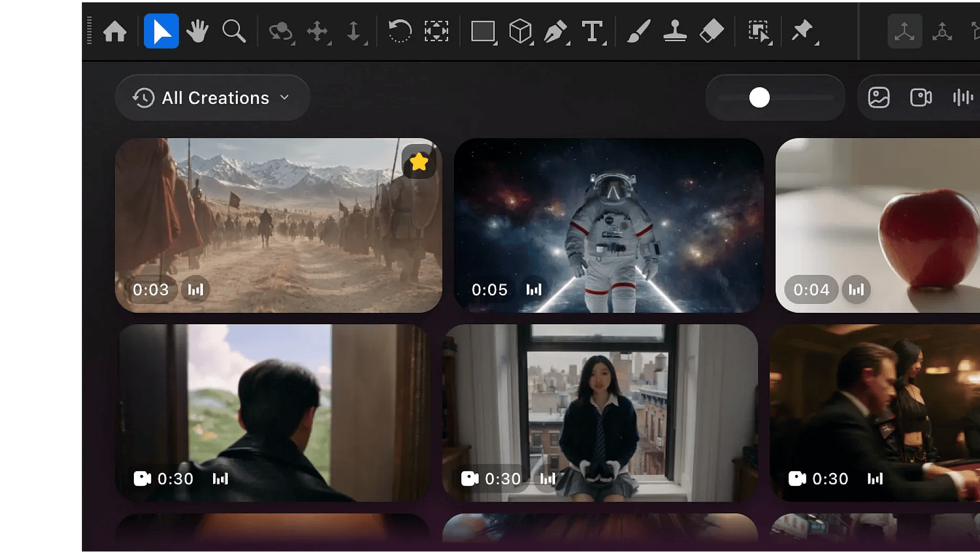Click the dashed-square fit-to-frame tool
The width and height of the screenshot is (980, 552).
coord(436,31)
